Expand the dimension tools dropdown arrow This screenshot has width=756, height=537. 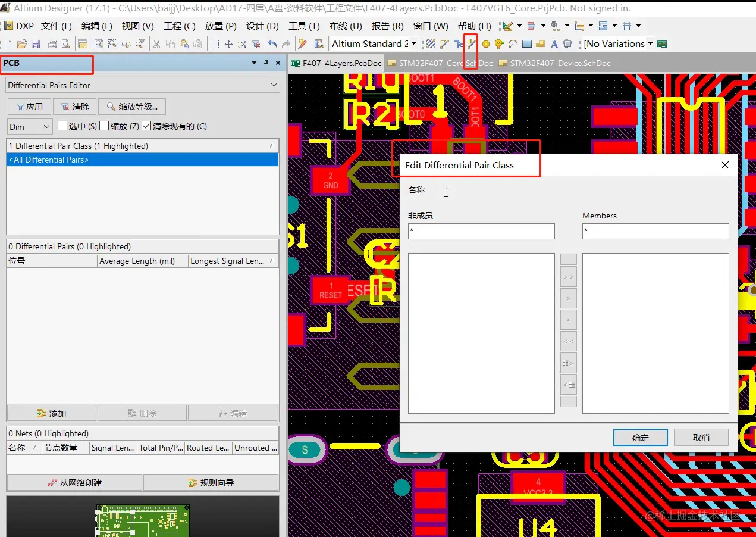point(591,26)
